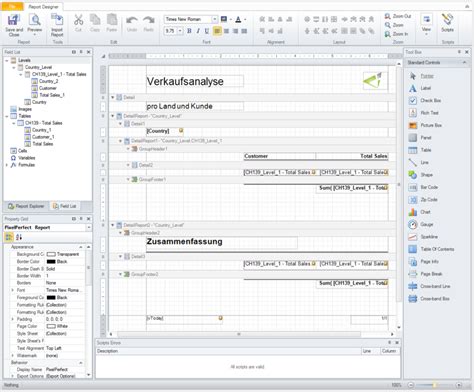Select the Shape control
474x392 pixels.
tap(426, 175)
